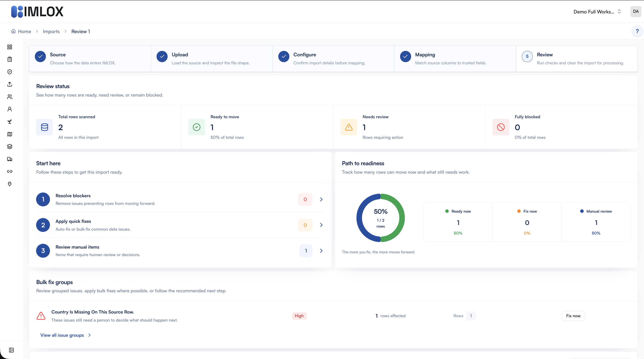Click the chevron beside View all issue groups
644x359 pixels.
coord(90,335)
